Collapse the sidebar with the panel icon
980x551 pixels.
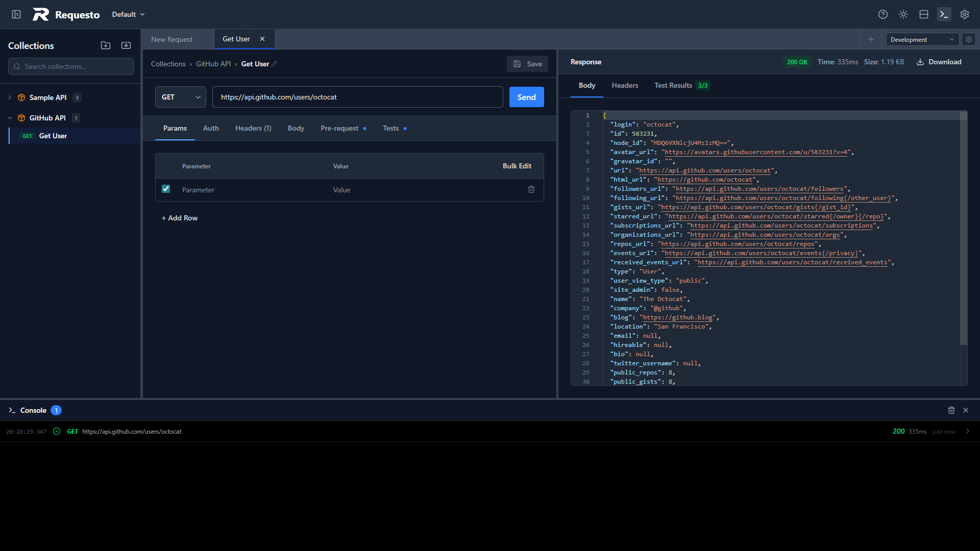point(16,14)
